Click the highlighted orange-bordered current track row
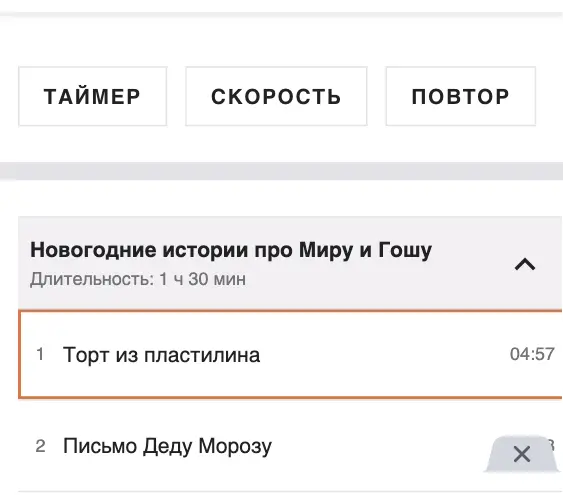The image size is (563, 495). 290,354
